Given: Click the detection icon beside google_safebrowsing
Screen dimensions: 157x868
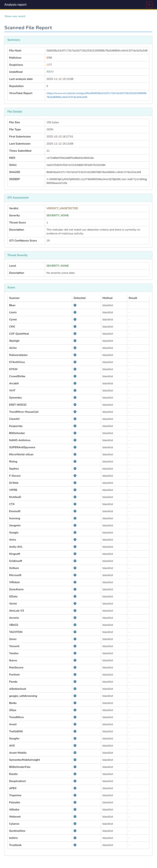Looking at the screenshot, I should pyautogui.click(x=75, y=695).
